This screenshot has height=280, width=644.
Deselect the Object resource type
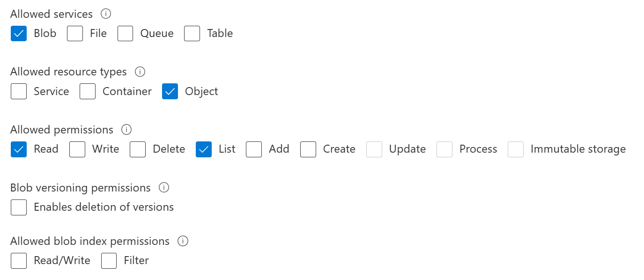(x=170, y=91)
